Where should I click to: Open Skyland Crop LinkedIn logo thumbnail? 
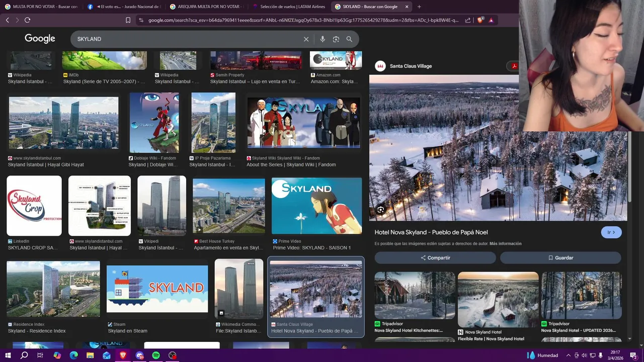34,206
